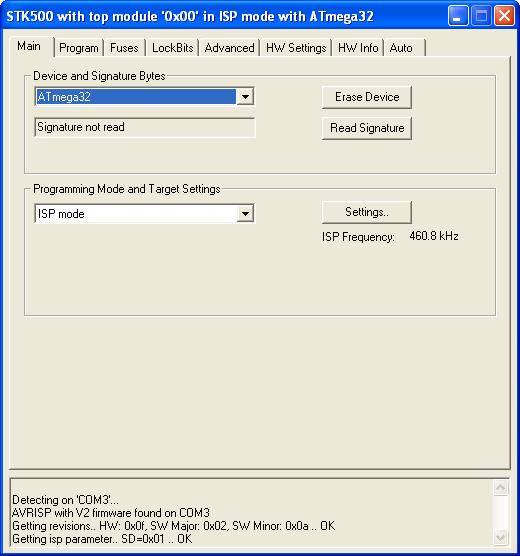This screenshot has height=556, width=520.
Task: Go to the LockBits tab
Action: (x=172, y=48)
